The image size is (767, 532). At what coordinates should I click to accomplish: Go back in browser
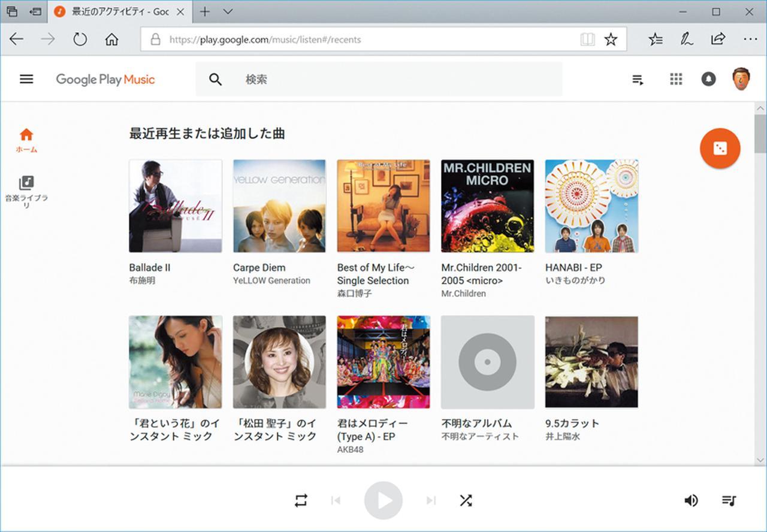point(16,40)
